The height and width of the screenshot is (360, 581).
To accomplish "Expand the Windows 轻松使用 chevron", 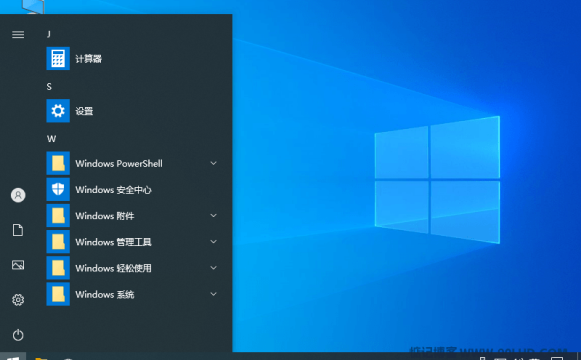I will click(213, 267).
